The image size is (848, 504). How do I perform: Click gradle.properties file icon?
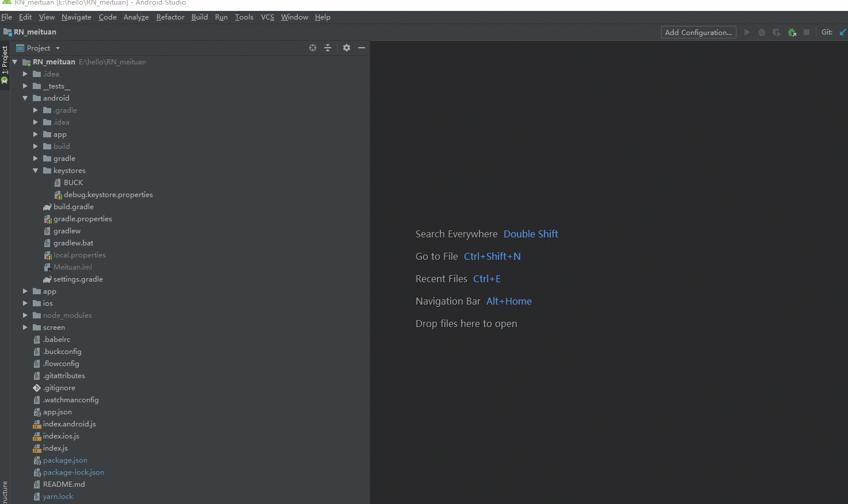(48, 219)
